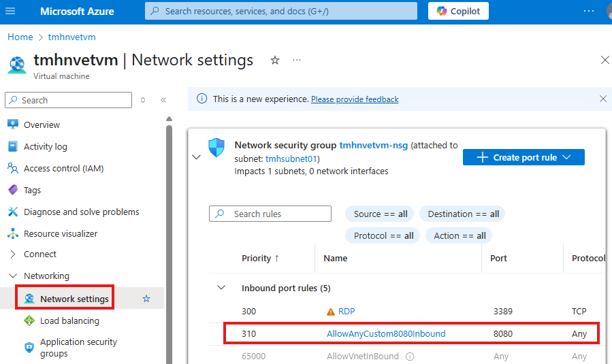Viewport: 612px width, 364px height.
Task: Open Activity log in the sidebar
Action: pyautogui.click(x=46, y=147)
